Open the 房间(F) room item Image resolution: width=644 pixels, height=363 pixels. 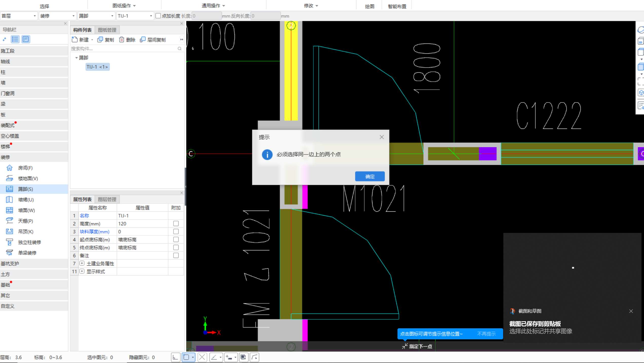pyautogui.click(x=25, y=168)
